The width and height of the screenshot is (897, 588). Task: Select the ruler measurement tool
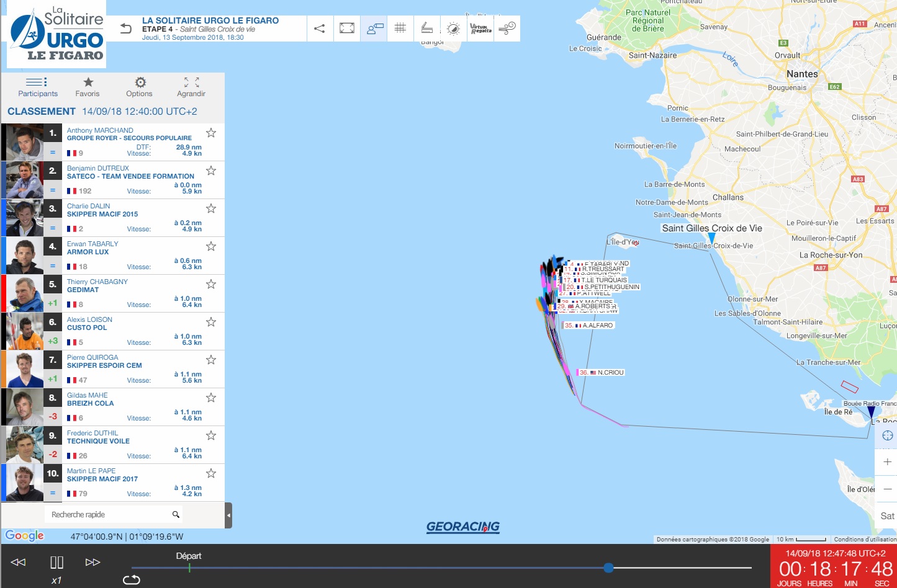click(x=427, y=29)
